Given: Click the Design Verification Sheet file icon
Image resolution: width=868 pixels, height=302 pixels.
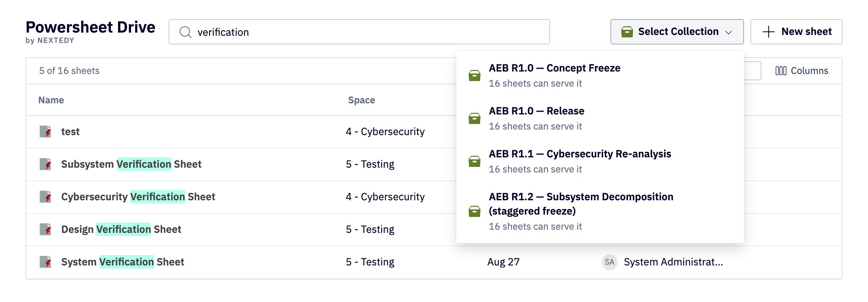Looking at the screenshot, I should [45, 229].
